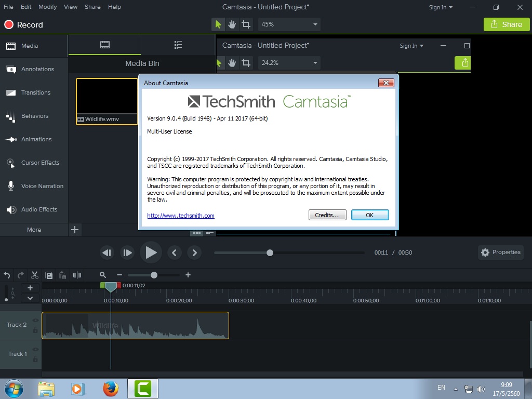Open the canvas zoom 45% dropdown
This screenshot has width=532, height=399.
pyautogui.click(x=289, y=24)
